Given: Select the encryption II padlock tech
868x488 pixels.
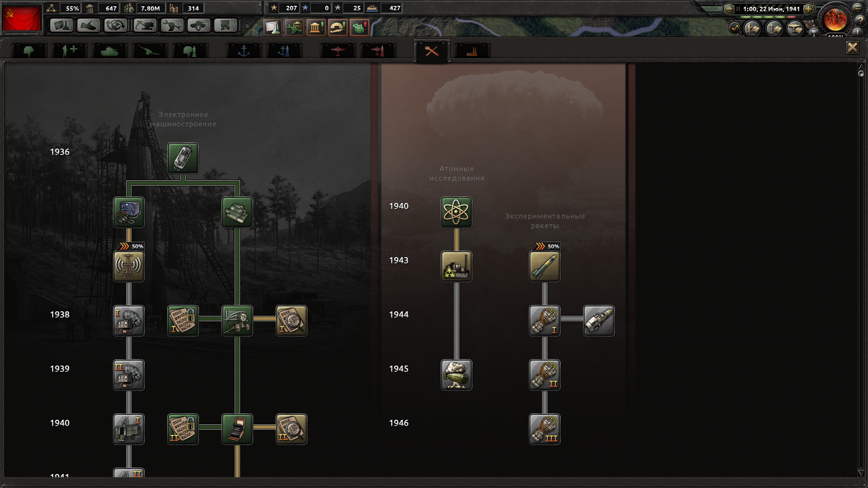Looking at the screenshot, I should pos(183,429).
